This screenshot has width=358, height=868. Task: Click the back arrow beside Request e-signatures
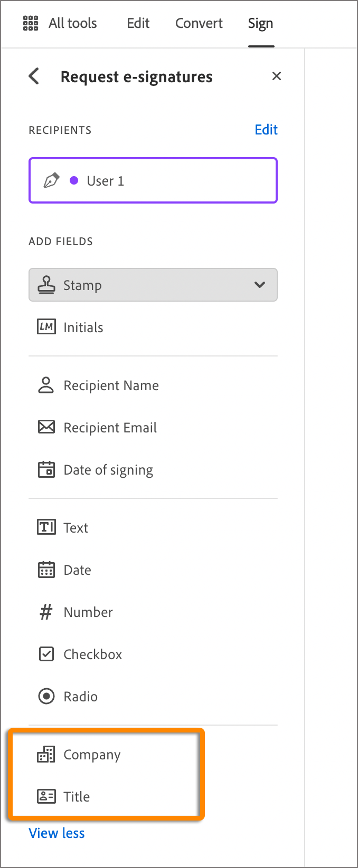pyautogui.click(x=34, y=76)
